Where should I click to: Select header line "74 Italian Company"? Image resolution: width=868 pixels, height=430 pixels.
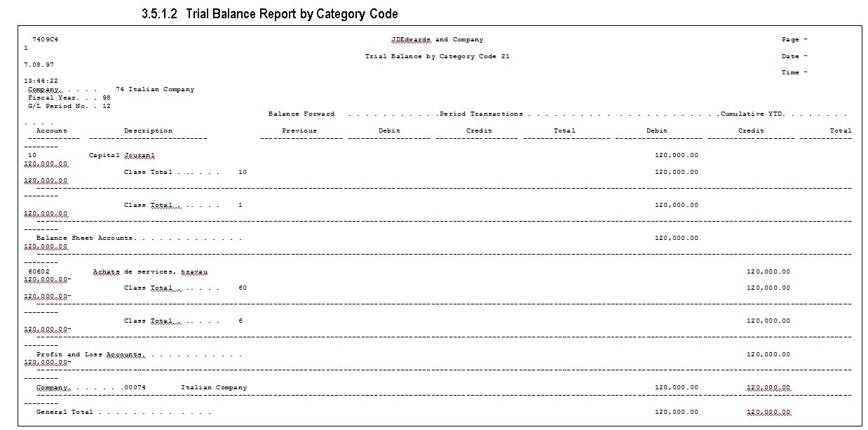pyautogui.click(x=155, y=90)
